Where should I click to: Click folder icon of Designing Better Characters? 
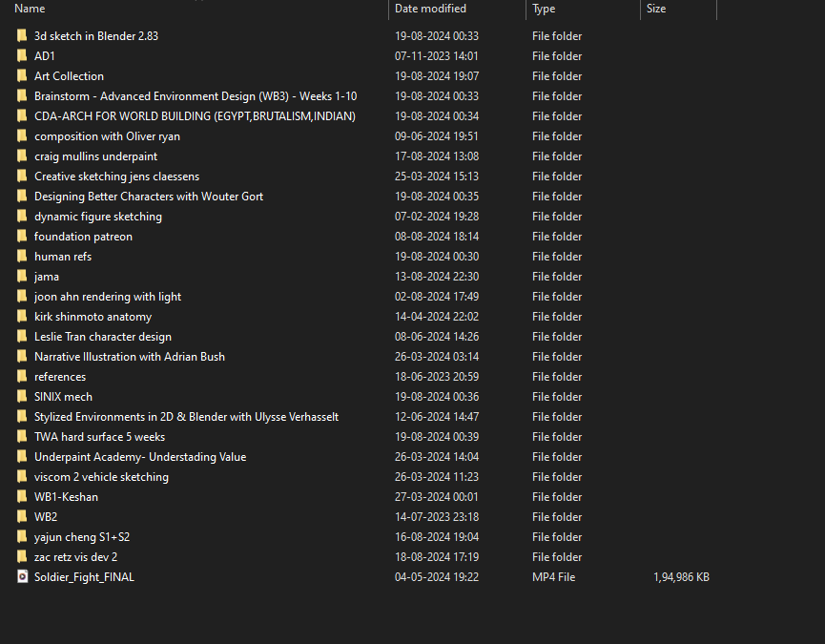tap(22, 197)
